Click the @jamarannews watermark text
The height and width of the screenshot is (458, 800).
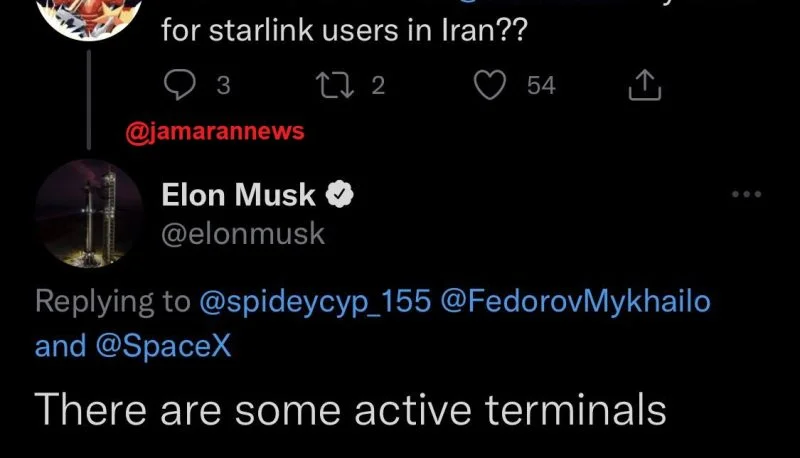(x=215, y=132)
